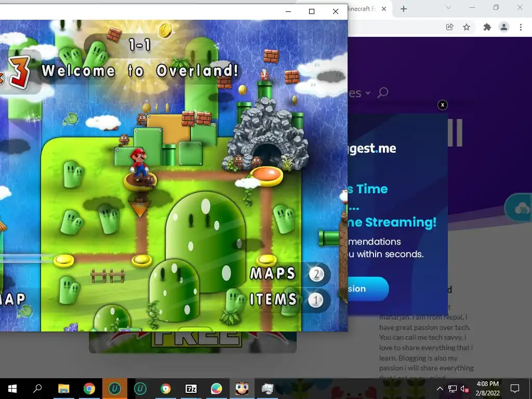
Task: Click the cloud download floating button
Action: pyautogui.click(x=518, y=208)
